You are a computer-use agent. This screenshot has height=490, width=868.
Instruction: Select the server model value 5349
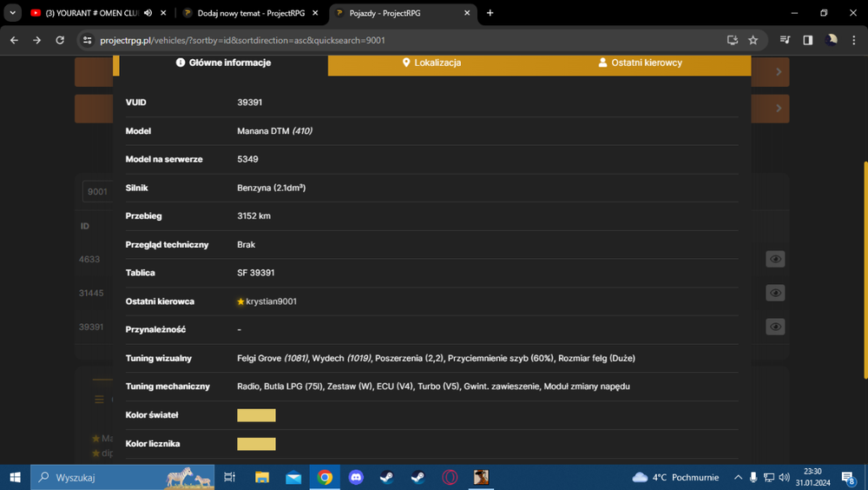[x=247, y=159]
